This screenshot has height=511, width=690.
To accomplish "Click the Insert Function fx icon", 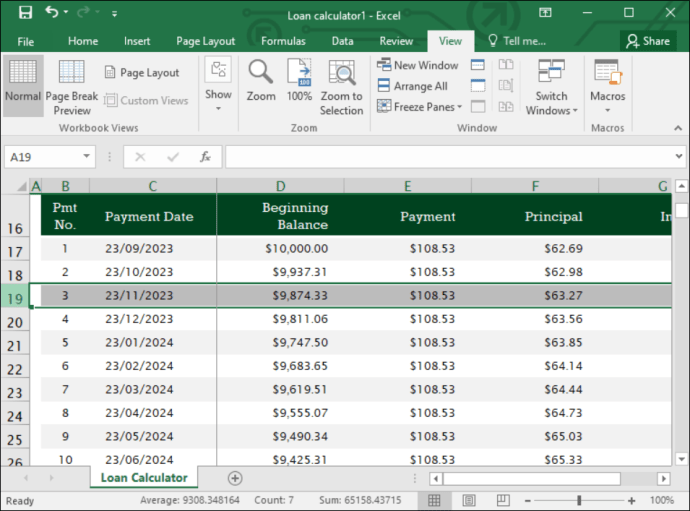I will coord(205,157).
